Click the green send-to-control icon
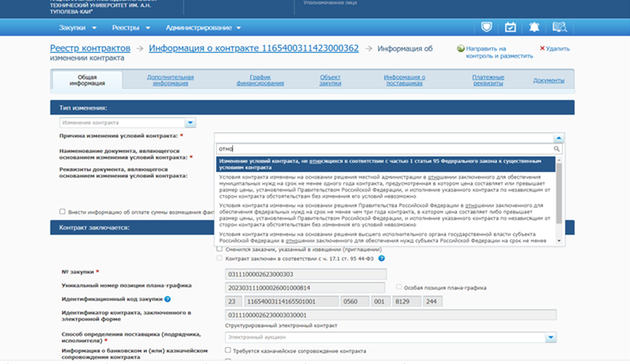 tap(461, 48)
